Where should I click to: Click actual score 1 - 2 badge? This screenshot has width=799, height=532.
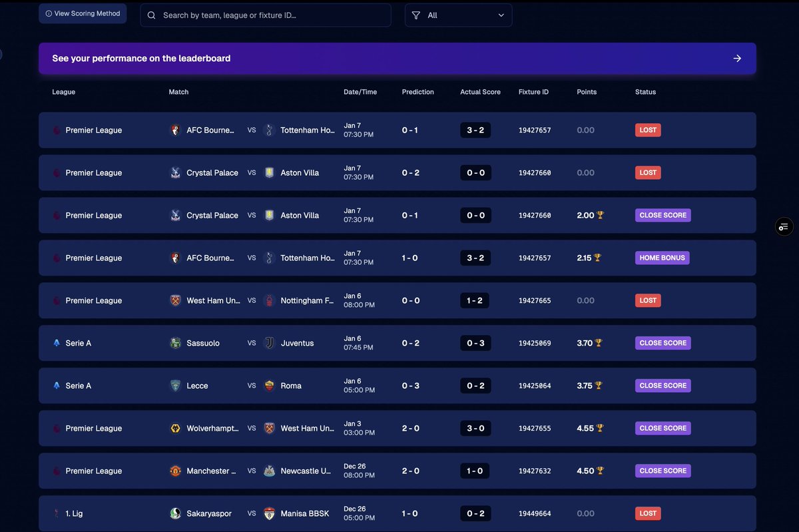point(475,300)
